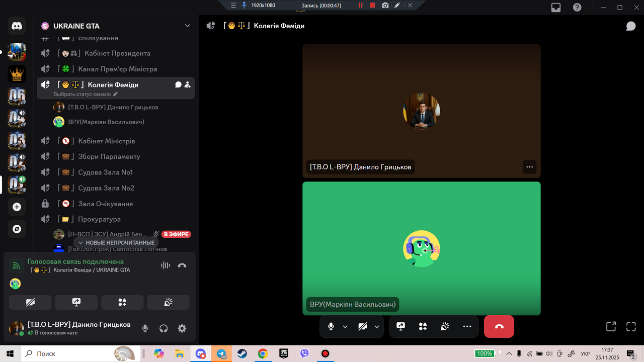
Task: Disconnect using the voice panel hang-up icon
Action: coord(182,265)
